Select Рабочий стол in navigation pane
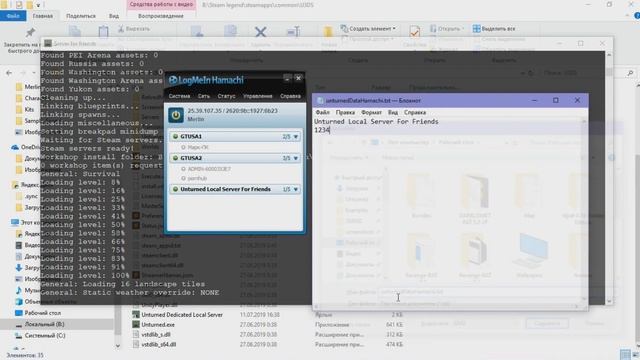 [x=38, y=313]
